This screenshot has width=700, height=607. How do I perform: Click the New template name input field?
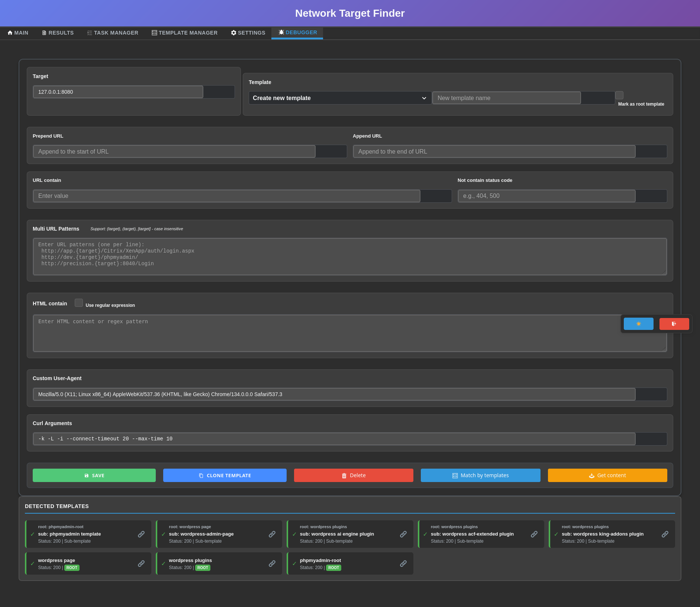pos(506,98)
